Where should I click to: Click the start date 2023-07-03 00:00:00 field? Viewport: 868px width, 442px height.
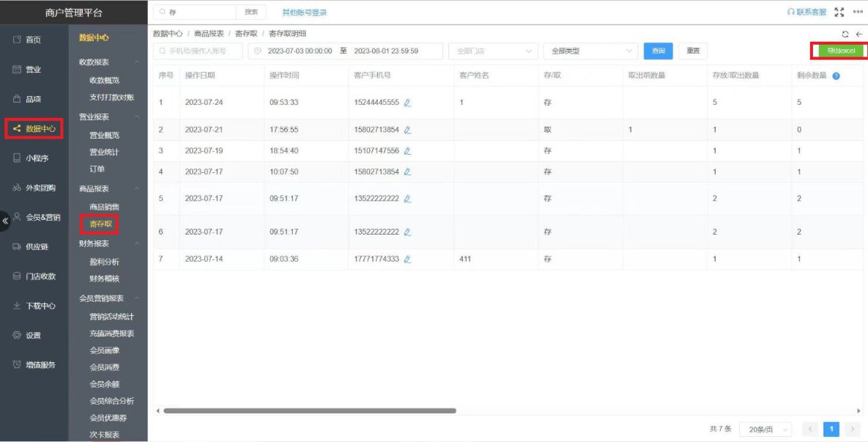pyautogui.click(x=300, y=51)
